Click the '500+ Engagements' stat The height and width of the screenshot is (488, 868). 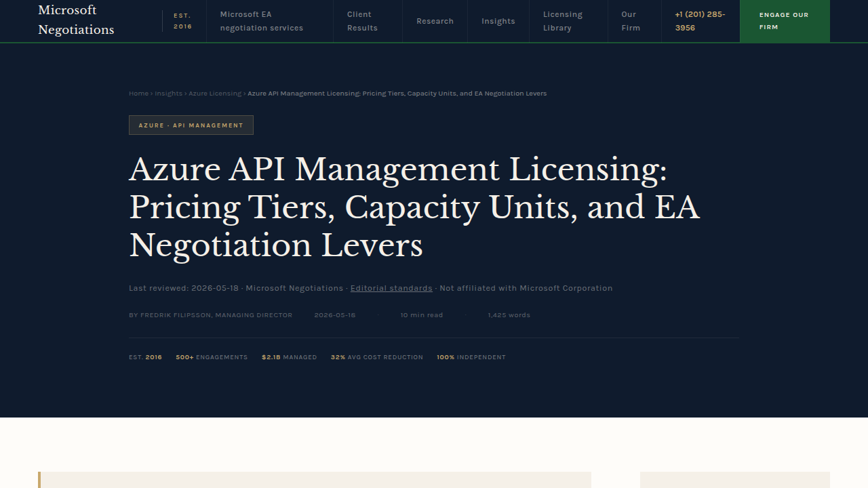pos(212,357)
